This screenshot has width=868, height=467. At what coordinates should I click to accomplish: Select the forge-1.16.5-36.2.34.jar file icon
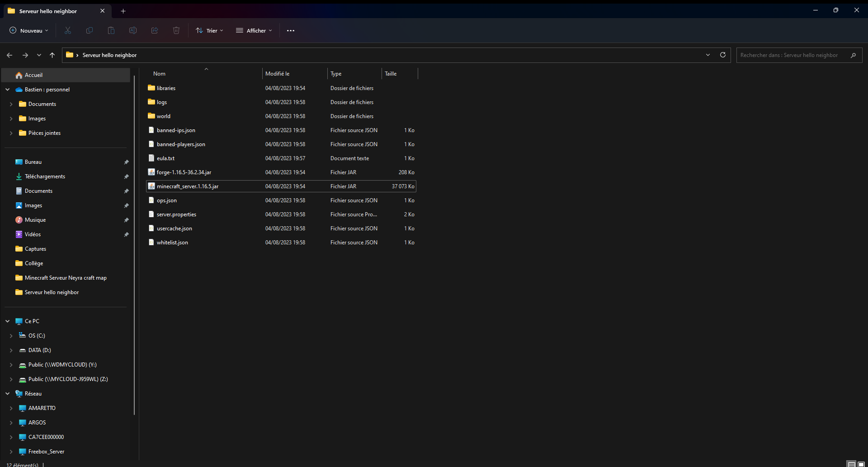(151, 172)
